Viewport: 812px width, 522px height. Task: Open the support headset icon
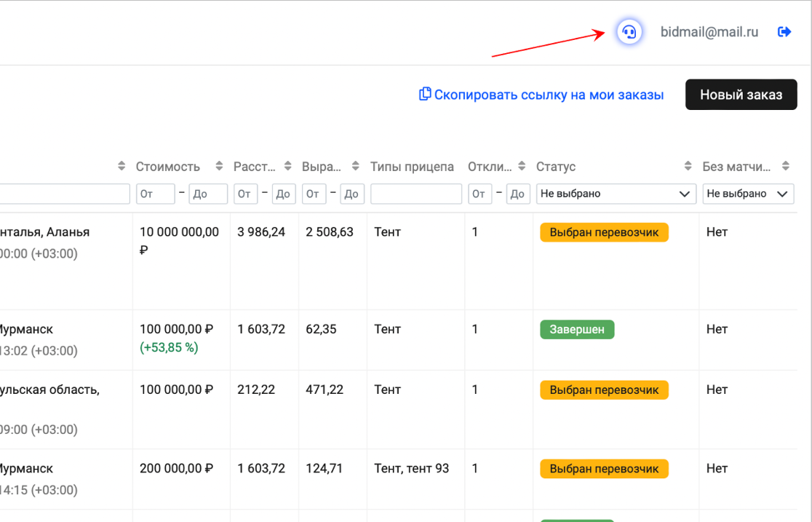(629, 32)
